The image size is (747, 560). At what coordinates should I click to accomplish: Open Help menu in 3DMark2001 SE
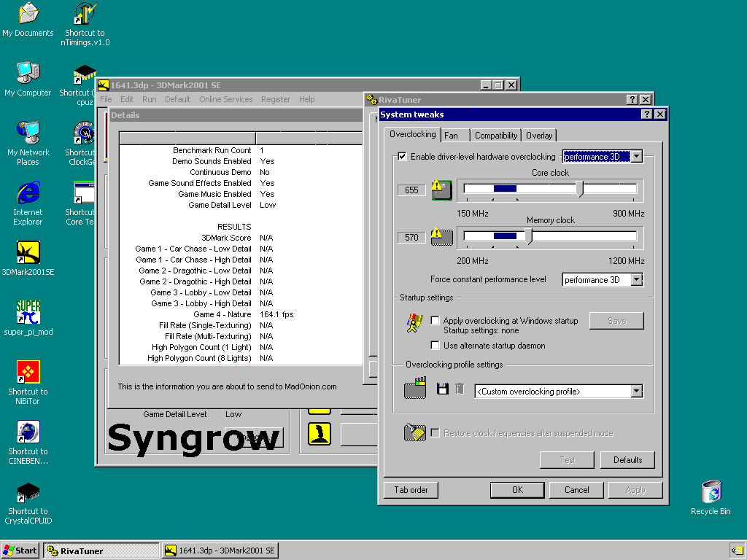click(307, 99)
